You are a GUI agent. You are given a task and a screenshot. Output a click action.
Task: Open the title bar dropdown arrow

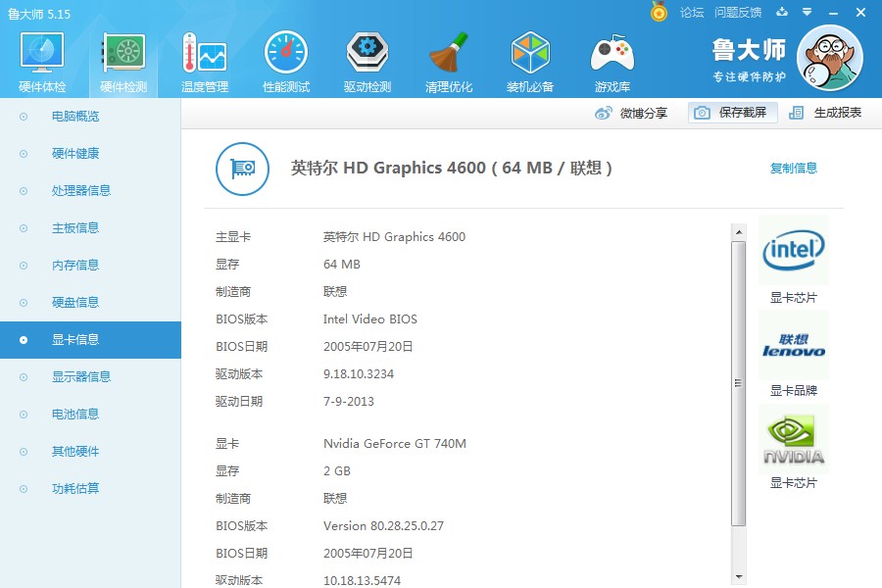[806, 13]
